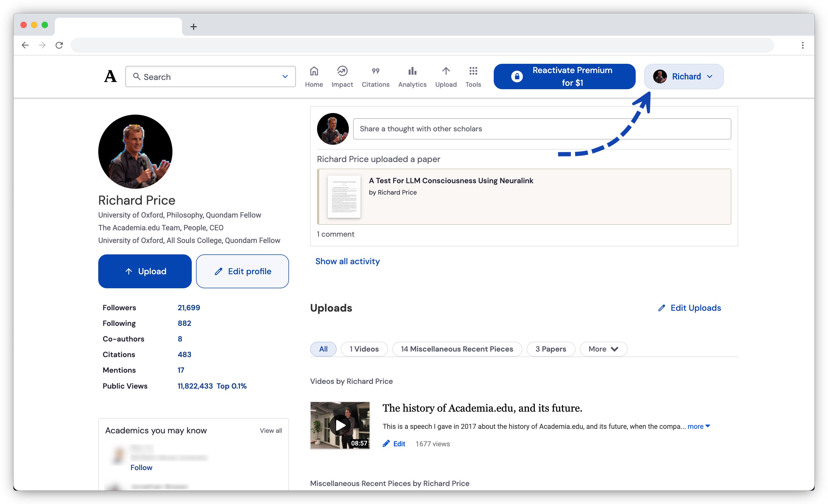Click Reactivate Premium for $1 button
828x504 pixels.
564,76
